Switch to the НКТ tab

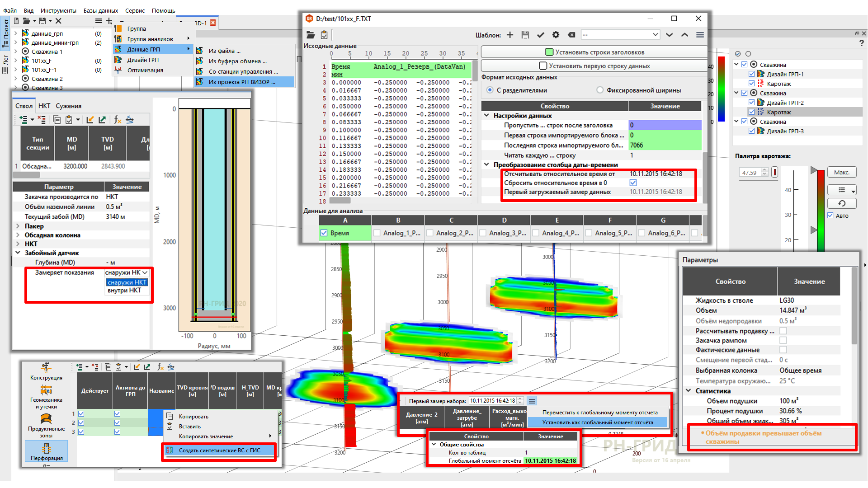pyautogui.click(x=44, y=106)
